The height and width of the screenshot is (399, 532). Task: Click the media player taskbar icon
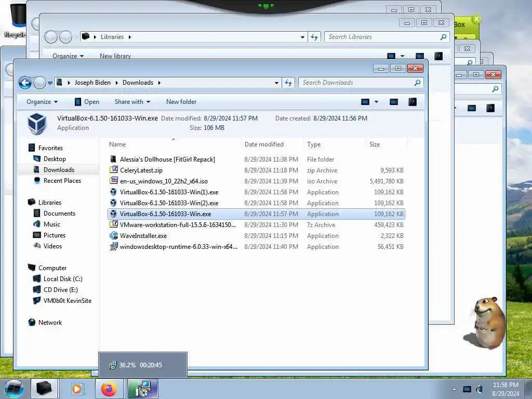pos(77,389)
